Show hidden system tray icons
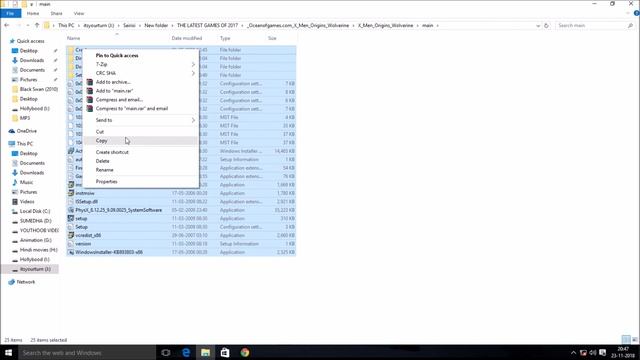The height and width of the screenshot is (360, 640). coord(573,353)
